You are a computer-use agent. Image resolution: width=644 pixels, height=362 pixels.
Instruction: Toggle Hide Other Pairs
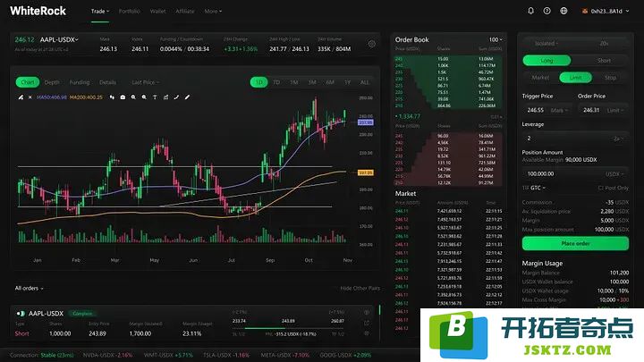(x=360, y=288)
